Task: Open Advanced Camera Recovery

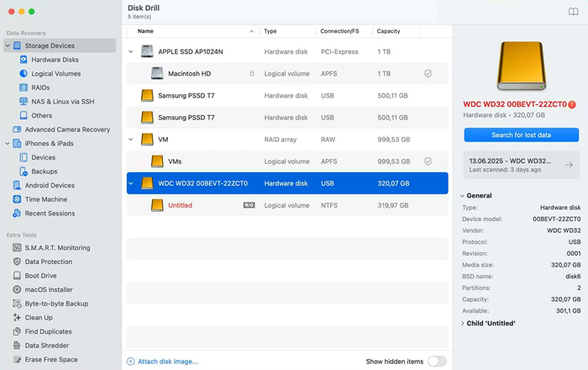Action: click(x=67, y=129)
